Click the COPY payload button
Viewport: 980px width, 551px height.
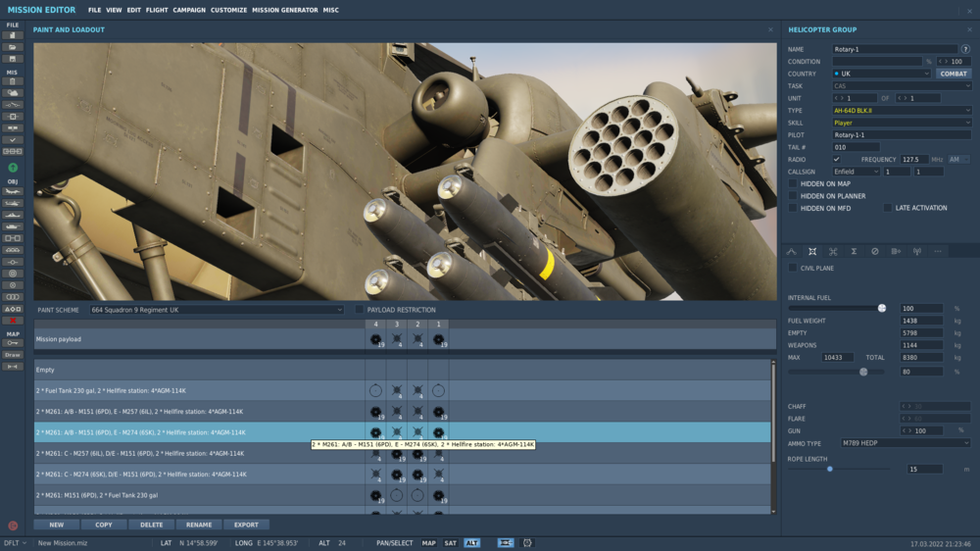[104, 525]
